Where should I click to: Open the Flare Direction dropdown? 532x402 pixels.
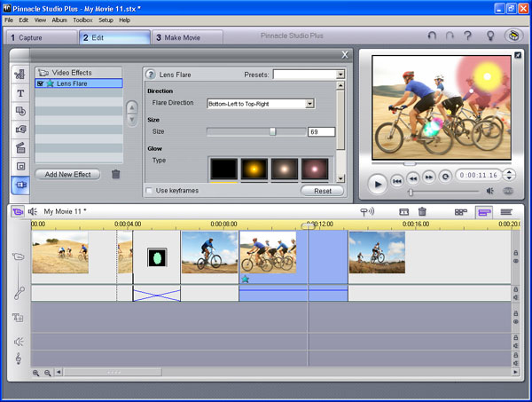309,104
